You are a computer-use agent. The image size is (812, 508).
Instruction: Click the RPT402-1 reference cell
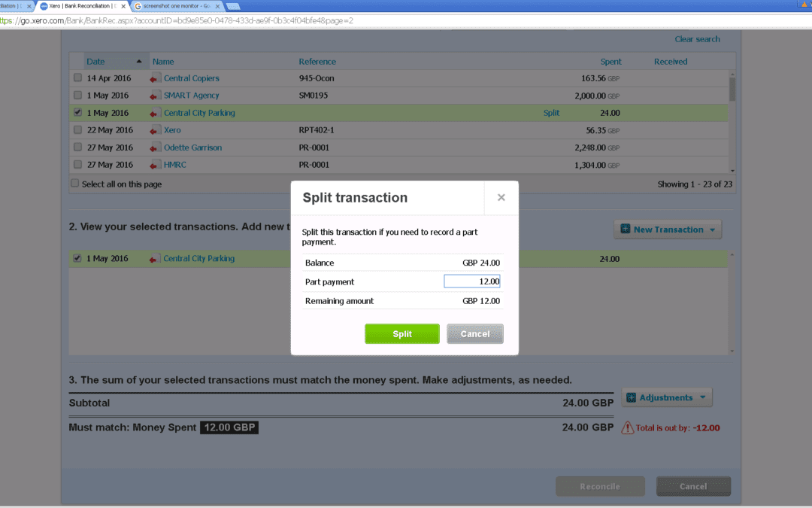click(316, 130)
